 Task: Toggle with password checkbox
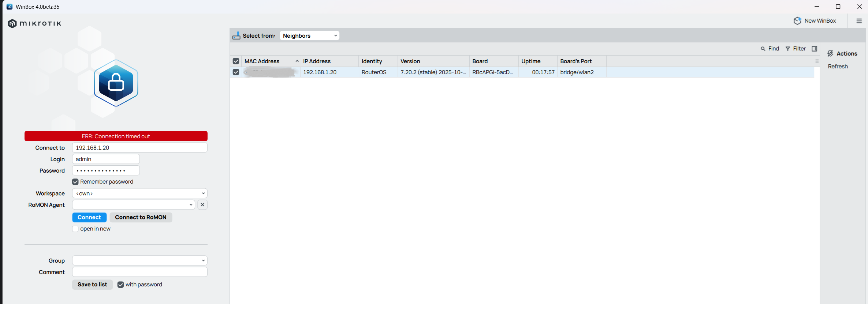pos(120,285)
